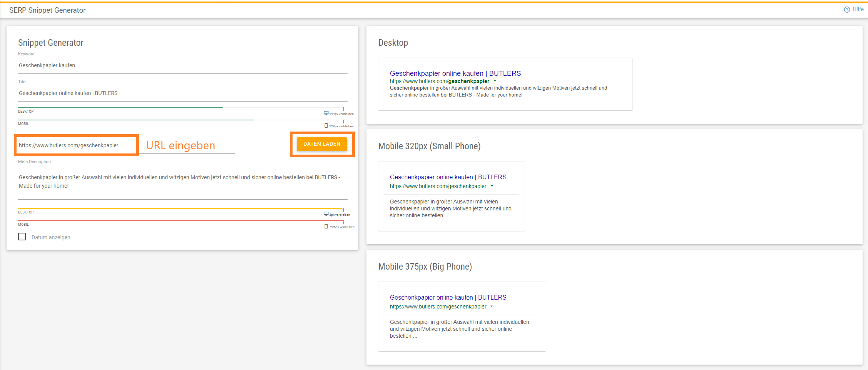
Task: Open the Hilfe help link
Action: click(x=853, y=10)
